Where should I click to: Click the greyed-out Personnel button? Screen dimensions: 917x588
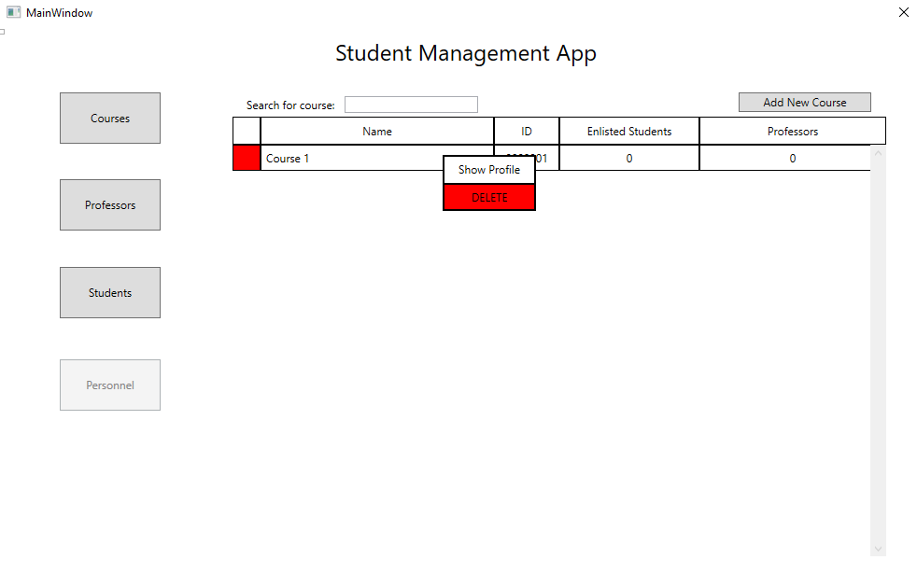[x=110, y=385]
